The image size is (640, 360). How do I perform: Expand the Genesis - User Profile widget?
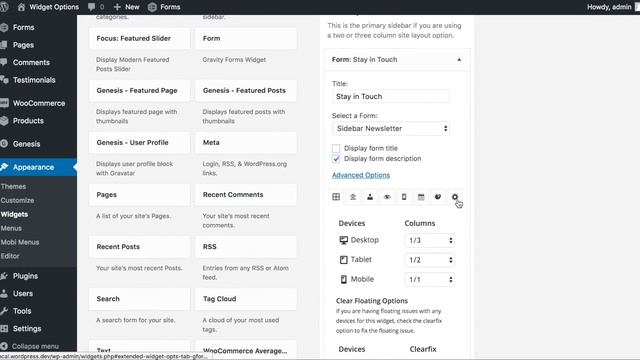click(x=139, y=142)
